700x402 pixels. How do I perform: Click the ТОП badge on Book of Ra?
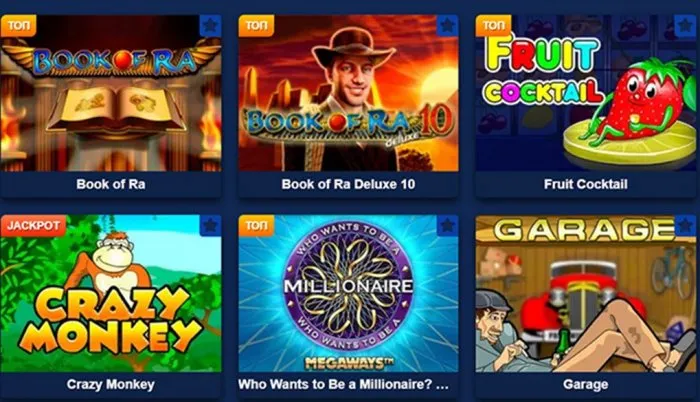[18, 25]
